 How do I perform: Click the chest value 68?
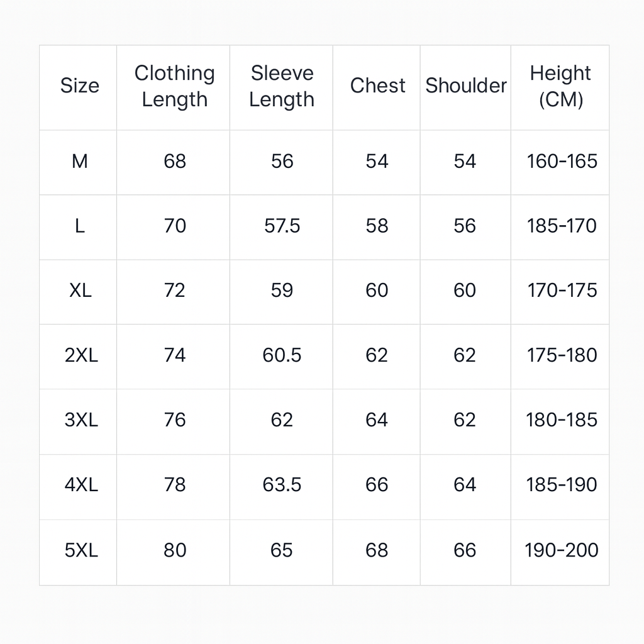tap(377, 550)
